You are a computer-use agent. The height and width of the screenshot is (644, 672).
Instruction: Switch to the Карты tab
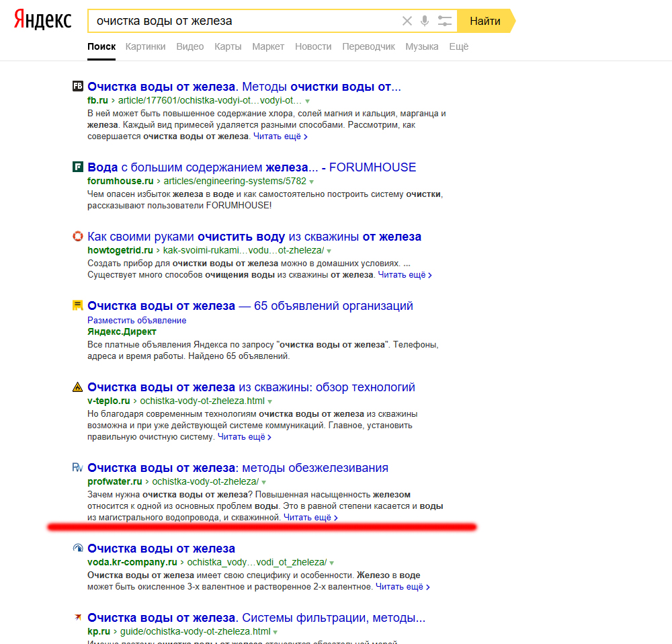228,46
